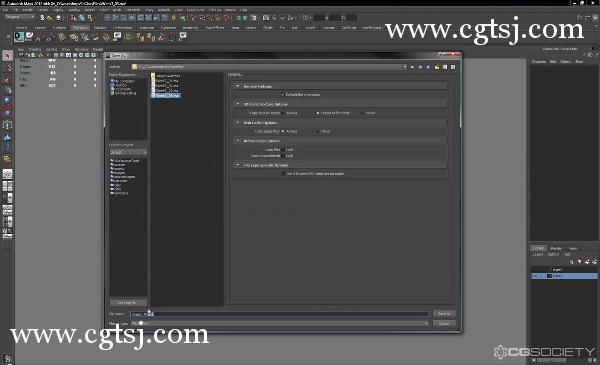Click the Save As button

pyautogui.click(x=444, y=314)
